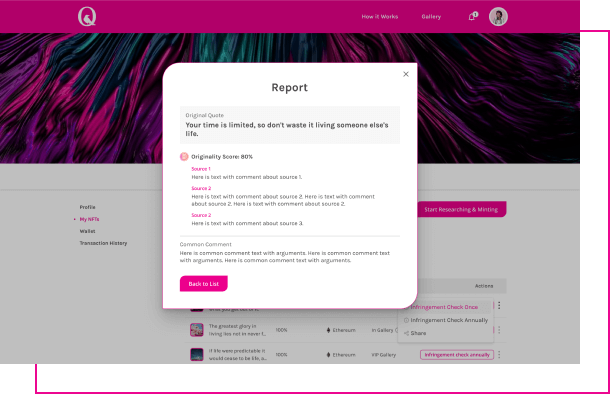
Task: Select My NFTs in the sidebar
Action: point(89,219)
